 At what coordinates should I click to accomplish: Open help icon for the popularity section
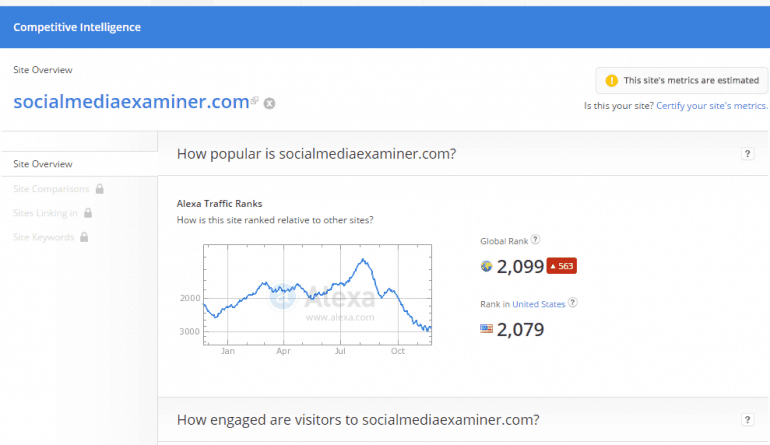[x=747, y=154]
